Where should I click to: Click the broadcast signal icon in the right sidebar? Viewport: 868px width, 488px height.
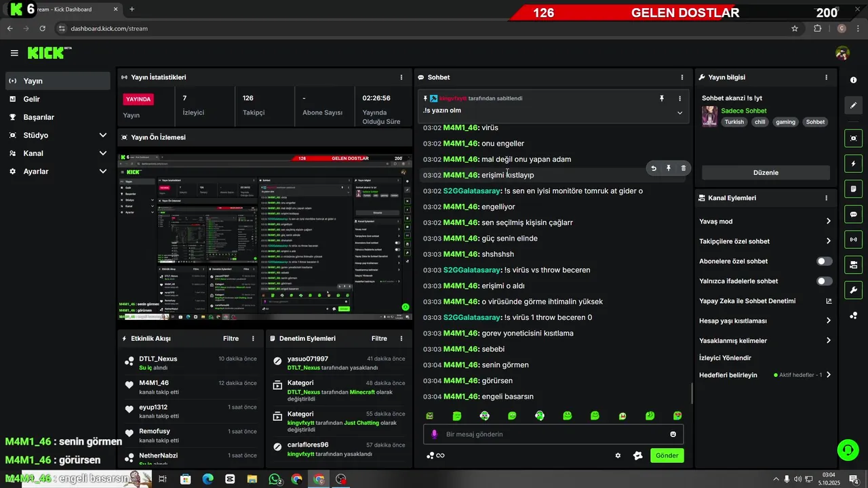[853, 239]
